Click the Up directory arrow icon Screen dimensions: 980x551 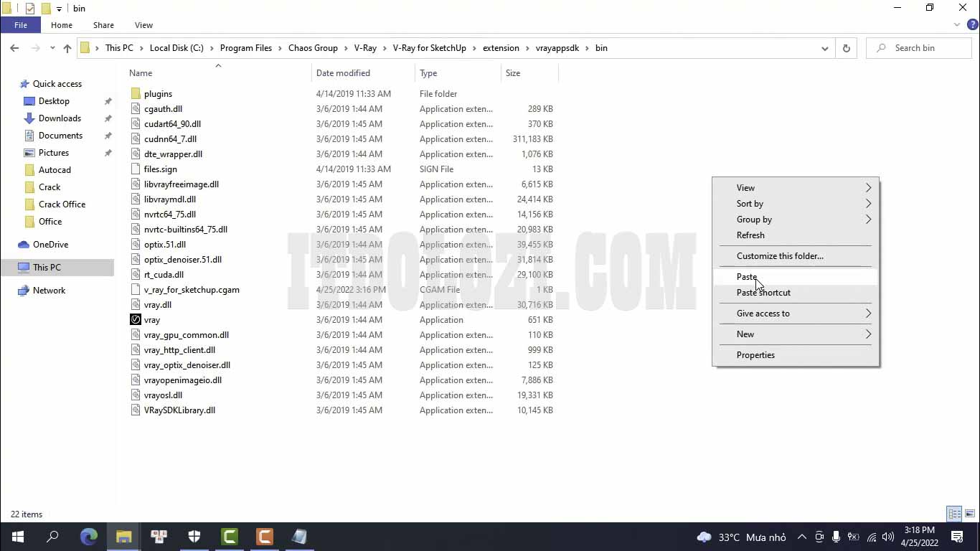click(x=67, y=48)
